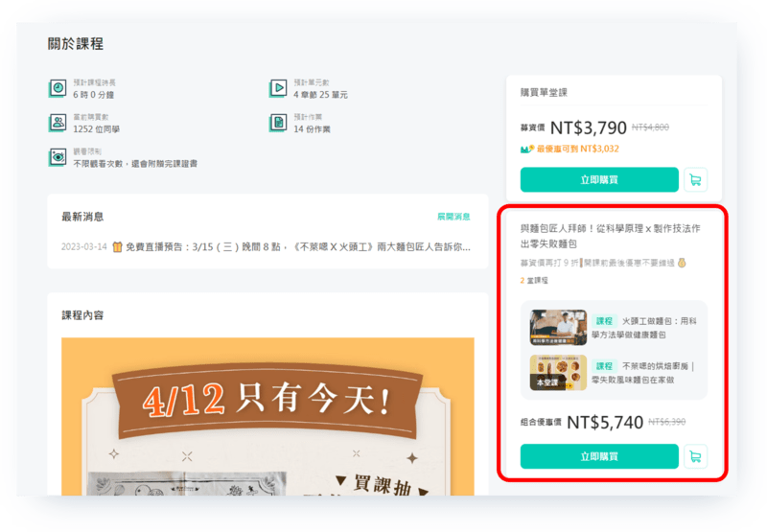Image resolution: width=767 pixels, height=532 pixels.
Task: Click the crown icon next to 最優惠可到 NT$3,032
Action: 526,149
